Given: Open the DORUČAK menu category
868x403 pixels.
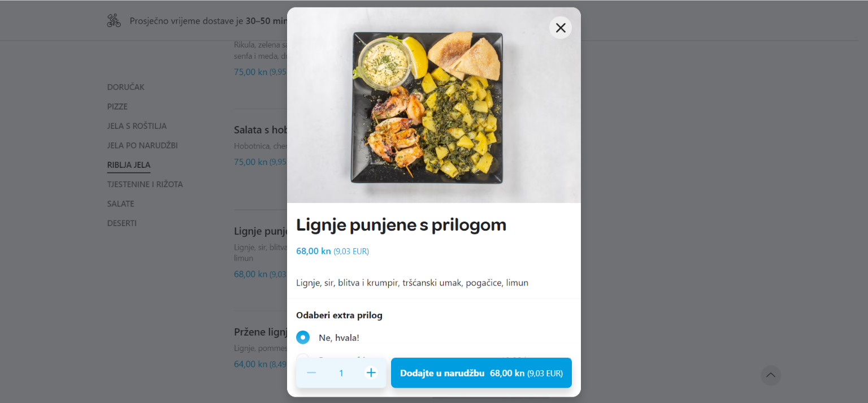Looking at the screenshot, I should pyautogui.click(x=126, y=87).
